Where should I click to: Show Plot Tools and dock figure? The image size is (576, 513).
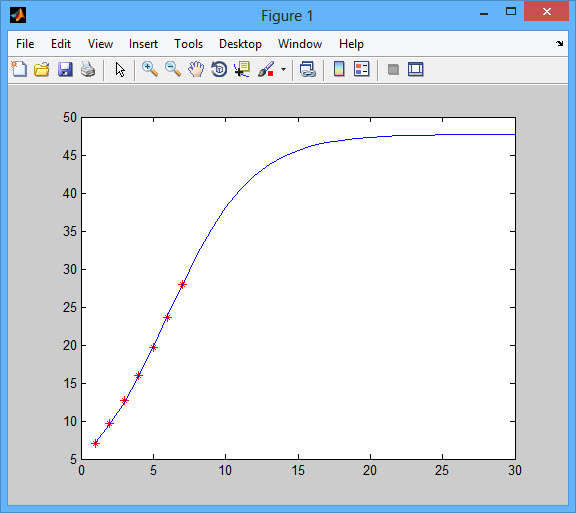pyautogui.click(x=415, y=69)
